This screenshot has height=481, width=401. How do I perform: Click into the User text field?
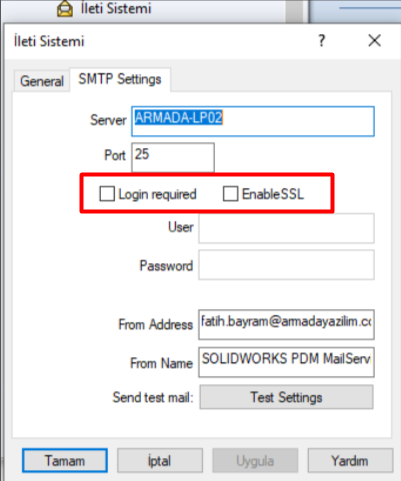click(x=286, y=228)
